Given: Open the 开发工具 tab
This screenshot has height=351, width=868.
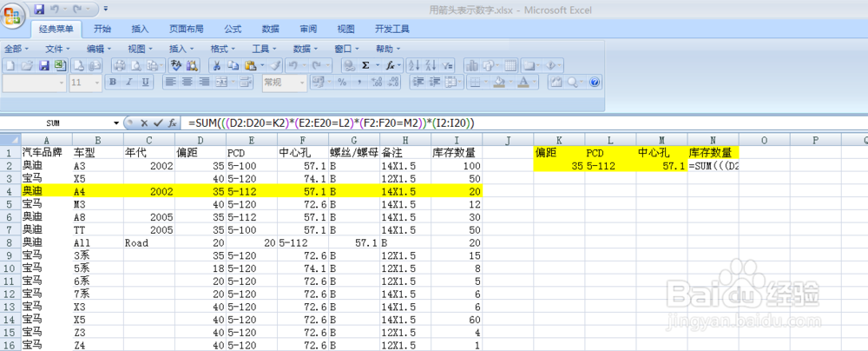Looking at the screenshot, I should click(392, 29).
